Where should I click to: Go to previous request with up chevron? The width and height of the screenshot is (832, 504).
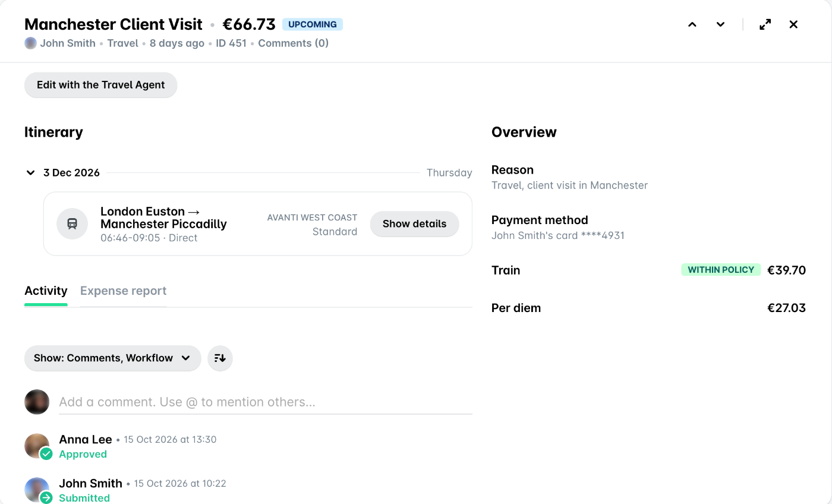click(692, 24)
